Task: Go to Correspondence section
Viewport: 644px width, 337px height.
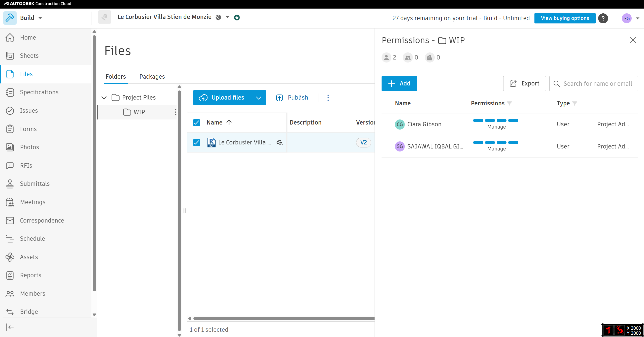Action: 42,221
